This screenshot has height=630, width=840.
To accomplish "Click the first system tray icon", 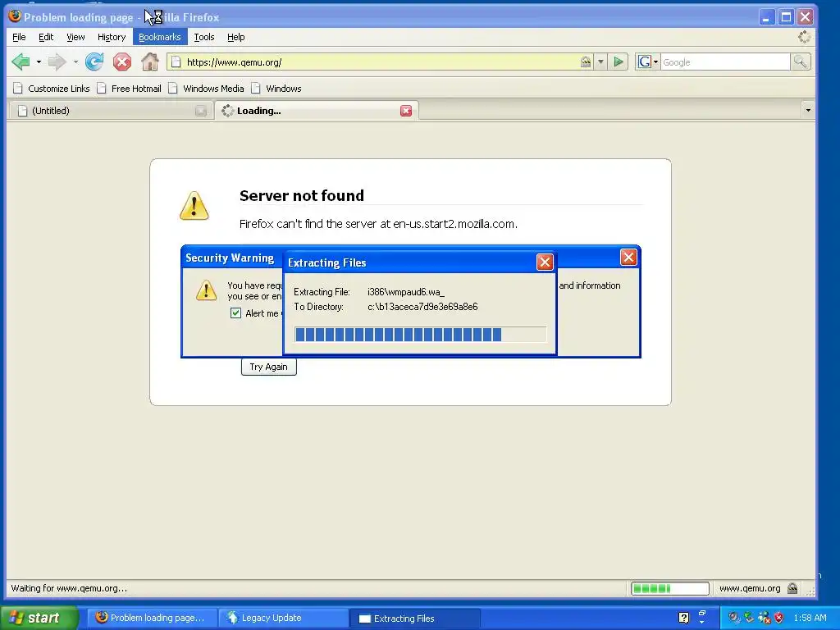I will (x=734, y=618).
